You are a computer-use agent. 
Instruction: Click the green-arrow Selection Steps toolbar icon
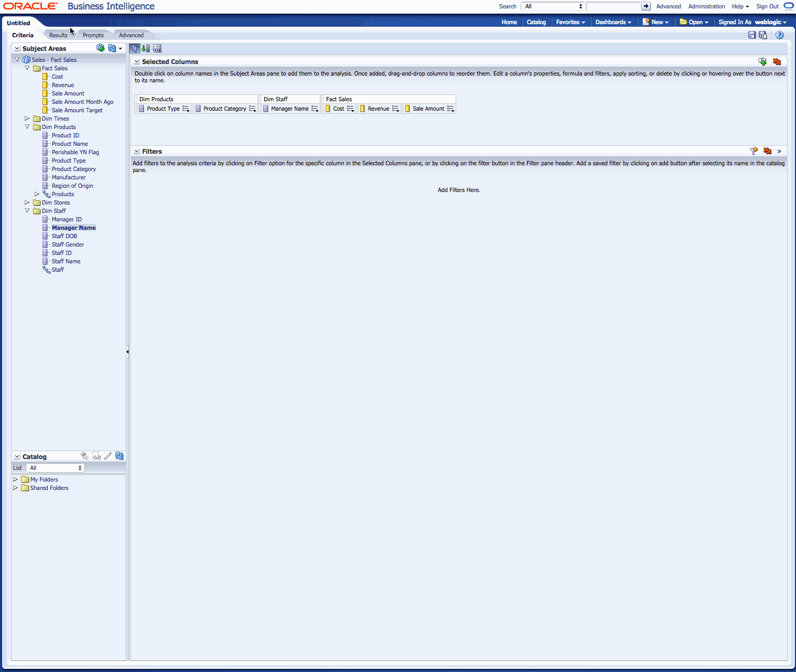point(146,48)
